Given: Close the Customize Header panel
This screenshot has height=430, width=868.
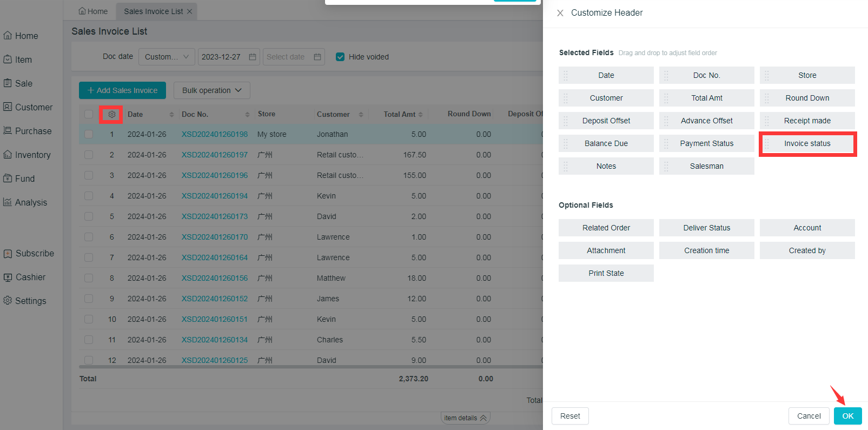Looking at the screenshot, I should (560, 13).
